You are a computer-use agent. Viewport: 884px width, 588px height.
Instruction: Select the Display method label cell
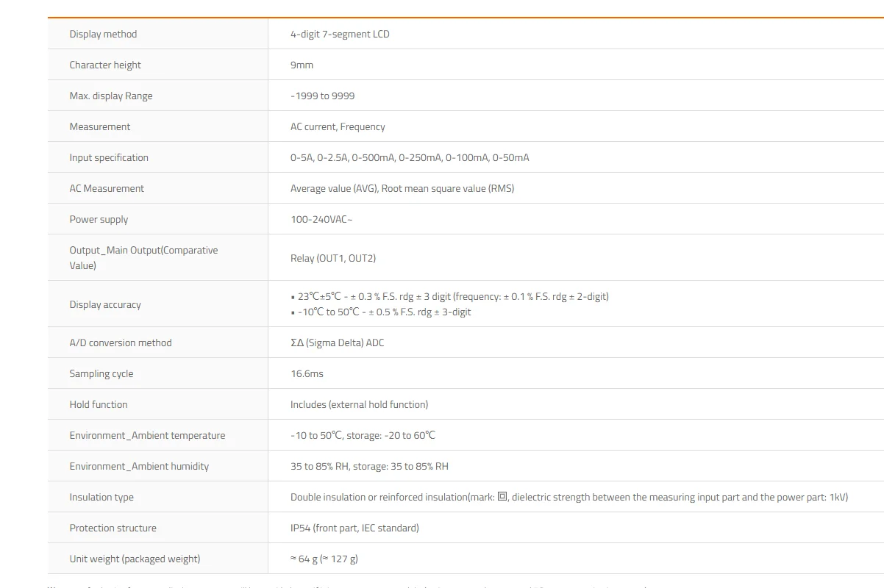click(157, 34)
